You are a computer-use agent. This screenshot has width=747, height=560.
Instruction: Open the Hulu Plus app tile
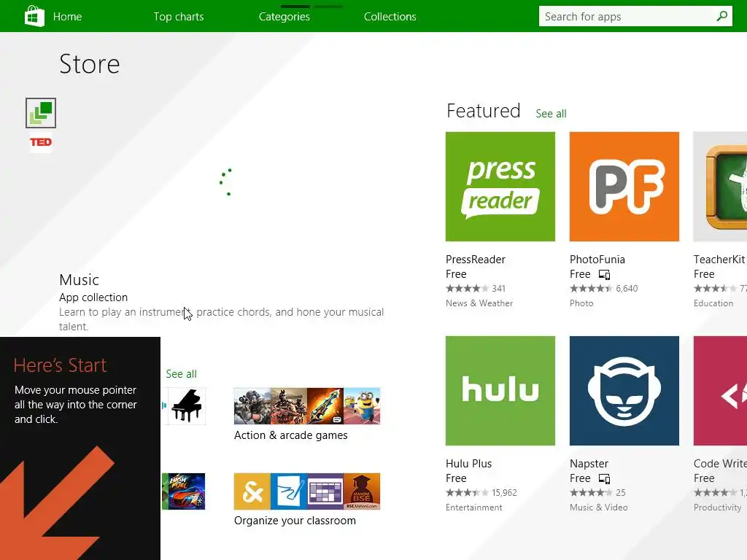click(500, 391)
